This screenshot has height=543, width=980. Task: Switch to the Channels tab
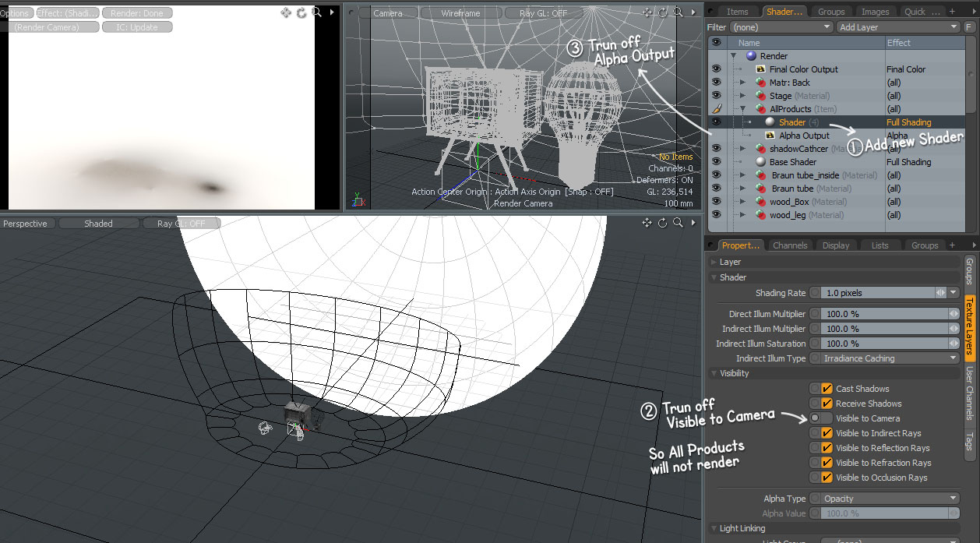[x=789, y=245]
